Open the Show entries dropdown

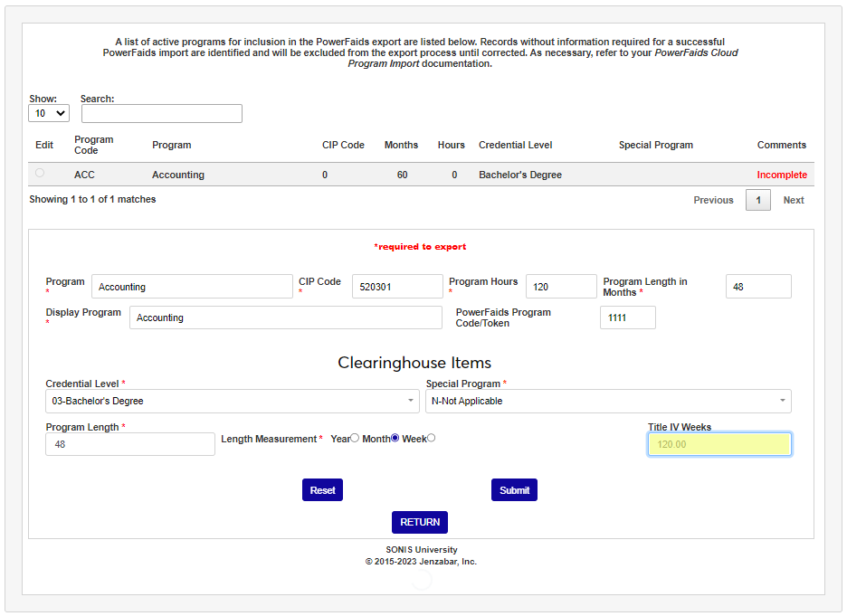click(x=49, y=113)
